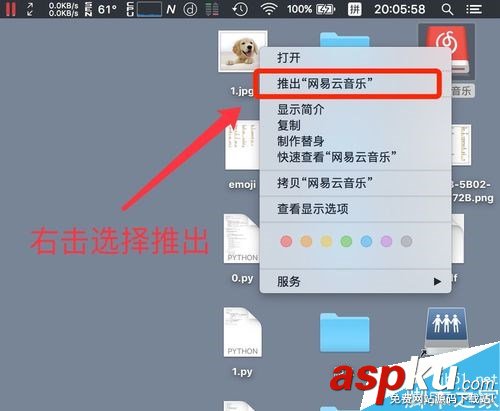The image size is (500, 411).
Task: Apply the gray tag color
Action: pos(406,241)
